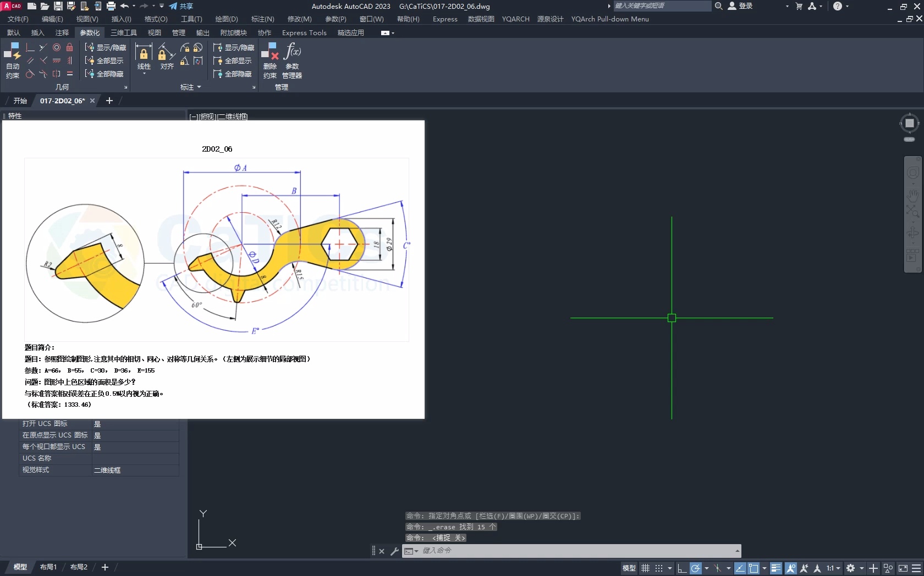Screen dimensions: 924x576
Task: Click the Save icon in quick access toolbar
Action: (x=58, y=6)
